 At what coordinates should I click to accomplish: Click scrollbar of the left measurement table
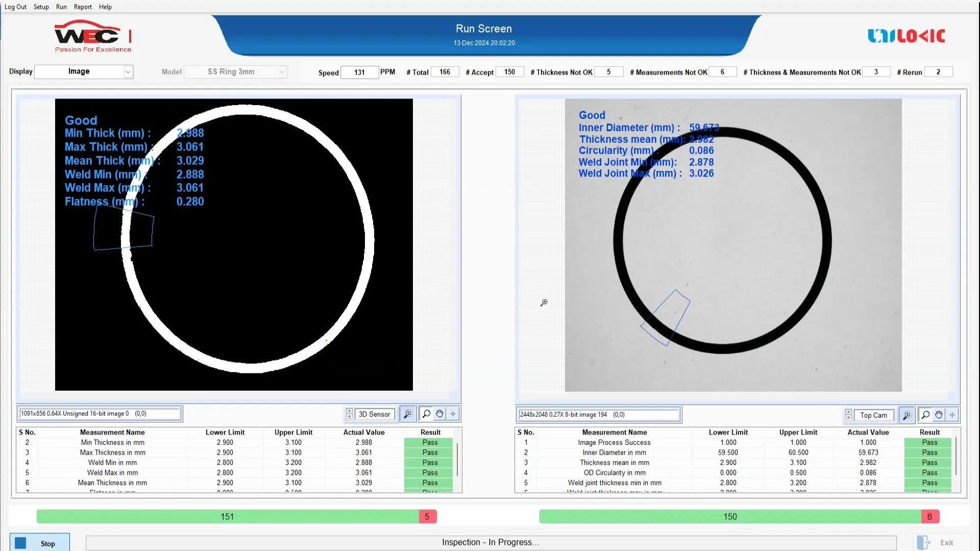457,459
